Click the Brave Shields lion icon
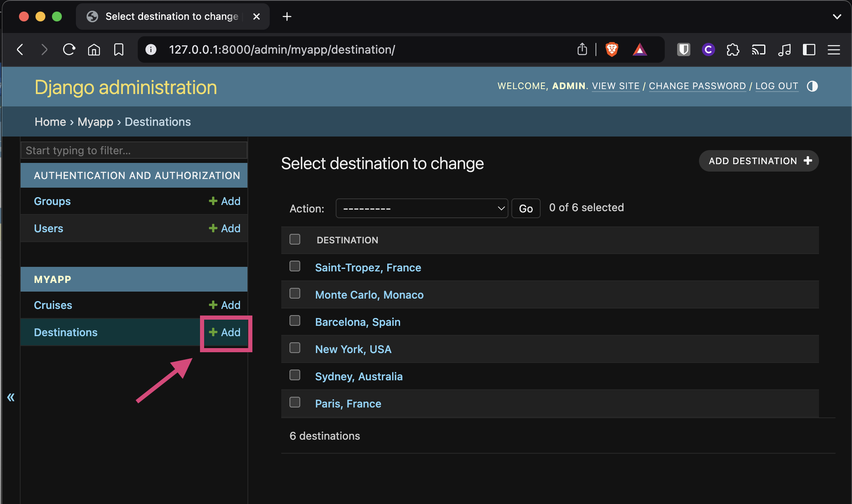This screenshot has height=504, width=852. [x=612, y=49]
